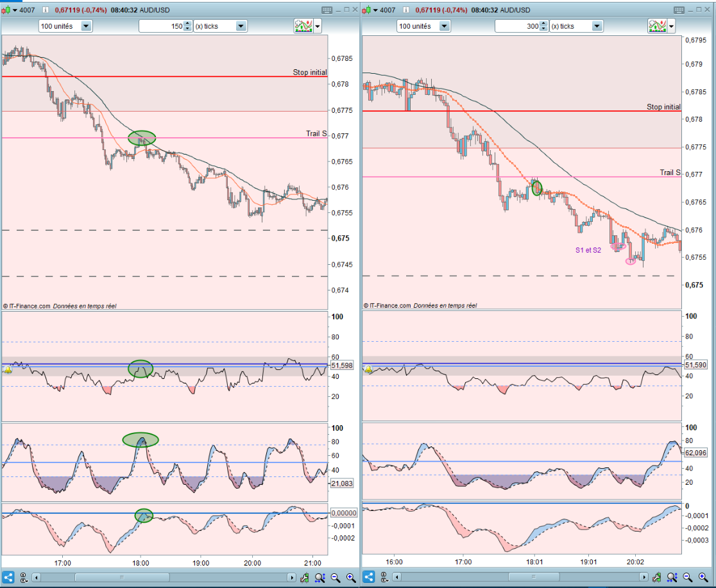Click the 'Stop initial' label on the right chart

click(x=663, y=107)
